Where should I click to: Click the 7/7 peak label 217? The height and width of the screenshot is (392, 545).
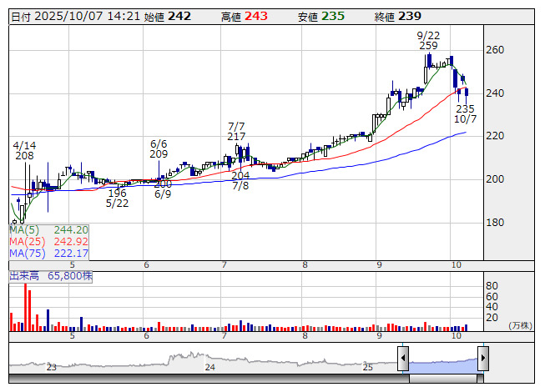[x=236, y=137]
